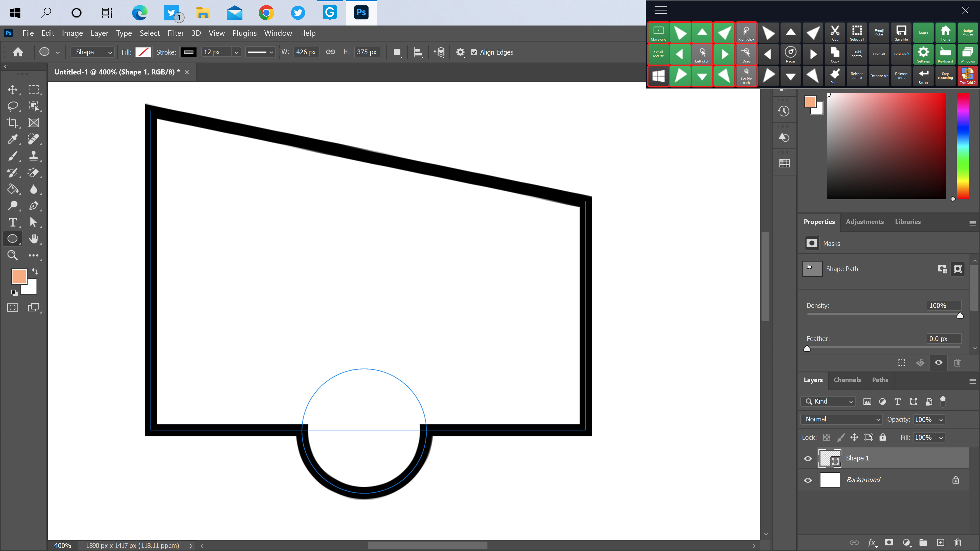Viewport: 980px width, 551px height.
Task: Click the width (W) input field
Action: click(306, 52)
